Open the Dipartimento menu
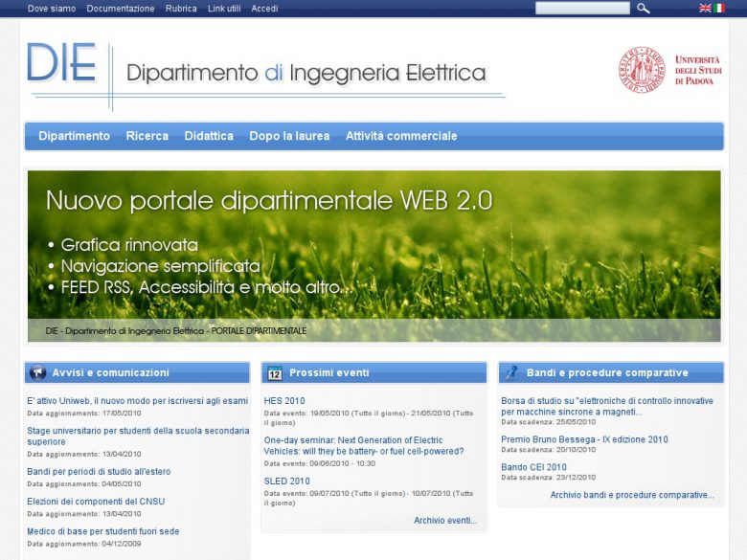747x560 pixels. (x=74, y=136)
